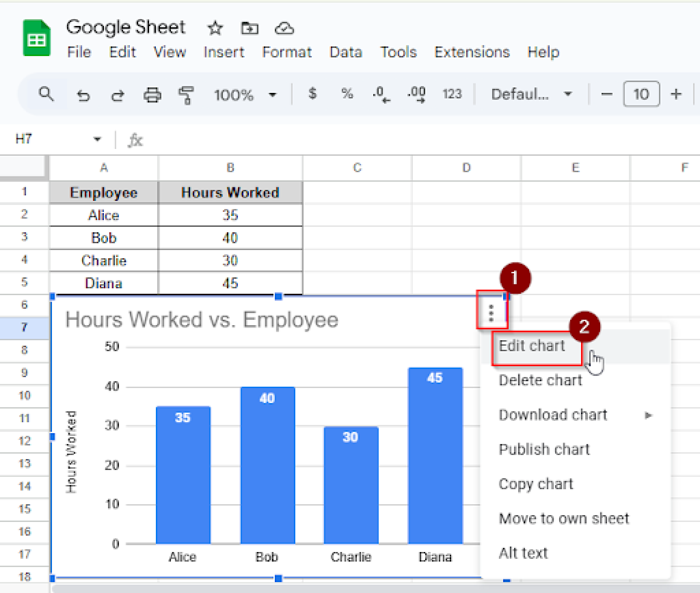Select column D header
Screen dimensions: 700x593
(x=466, y=168)
